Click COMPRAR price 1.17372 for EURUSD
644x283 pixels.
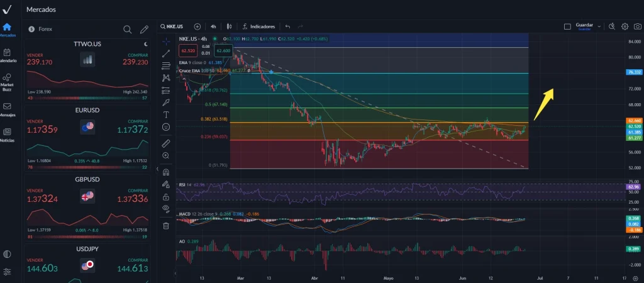pyautogui.click(x=133, y=130)
